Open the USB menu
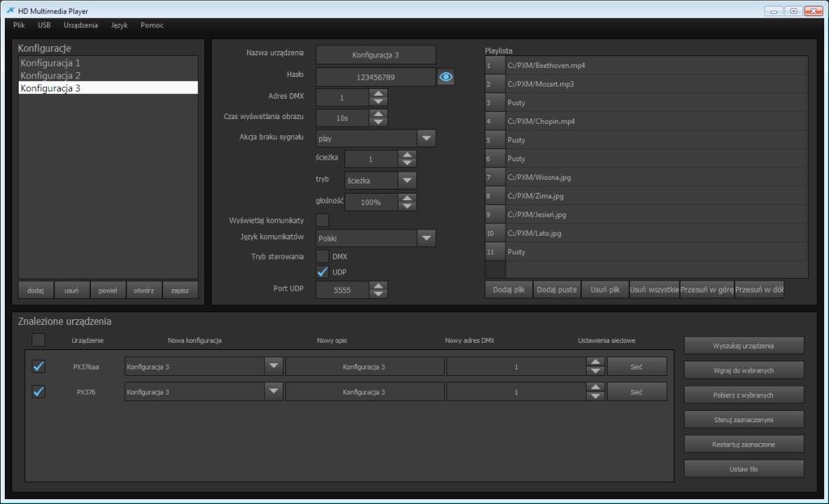The height and width of the screenshot is (504, 829). tap(45, 25)
